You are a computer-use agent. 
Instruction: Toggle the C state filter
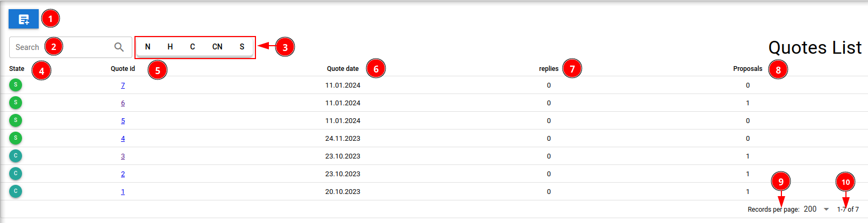click(x=193, y=47)
